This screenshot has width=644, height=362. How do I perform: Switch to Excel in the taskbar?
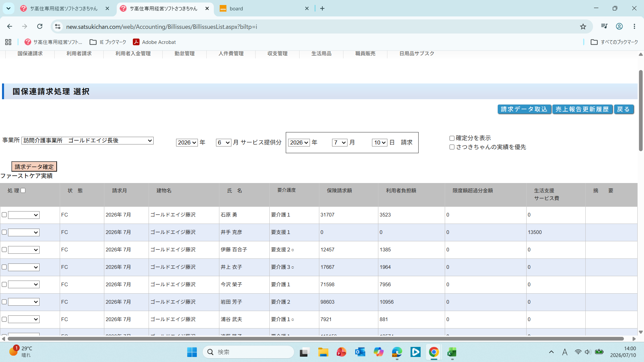tap(452, 352)
